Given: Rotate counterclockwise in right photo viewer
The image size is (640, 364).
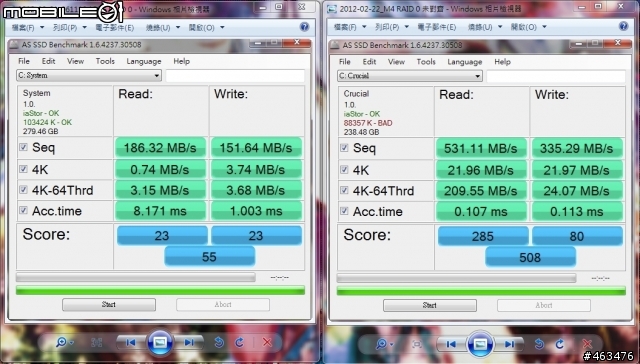Looking at the screenshot, I should click(x=539, y=344).
